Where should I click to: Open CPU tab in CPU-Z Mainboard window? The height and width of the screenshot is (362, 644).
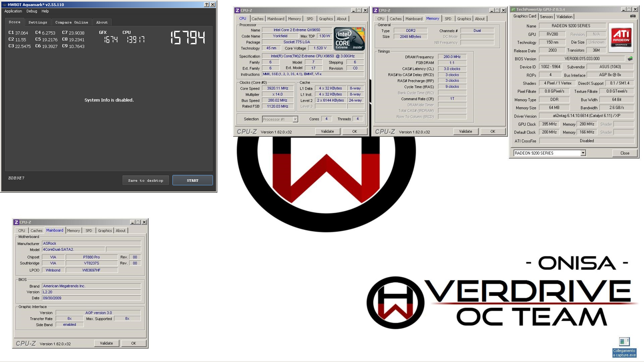(21, 231)
